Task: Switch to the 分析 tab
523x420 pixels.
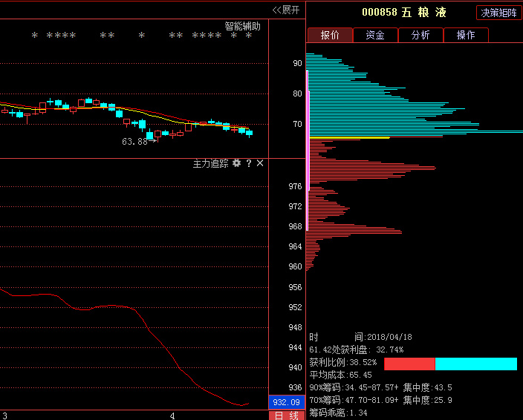Action: click(x=420, y=35)
